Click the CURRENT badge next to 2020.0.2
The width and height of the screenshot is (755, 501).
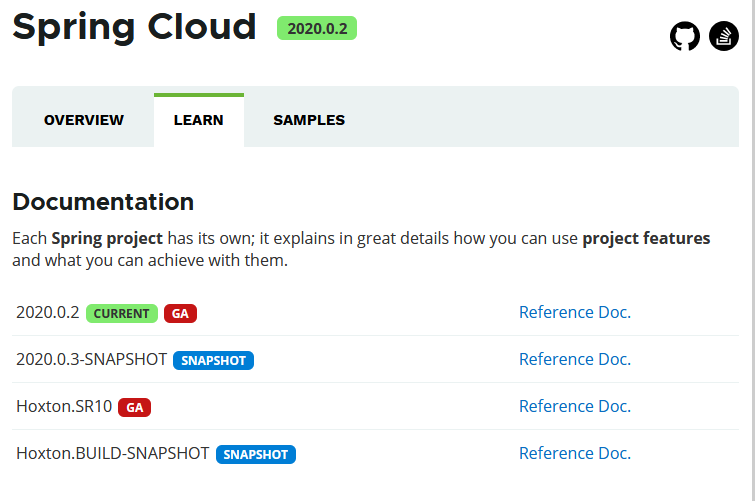[122, 314]
